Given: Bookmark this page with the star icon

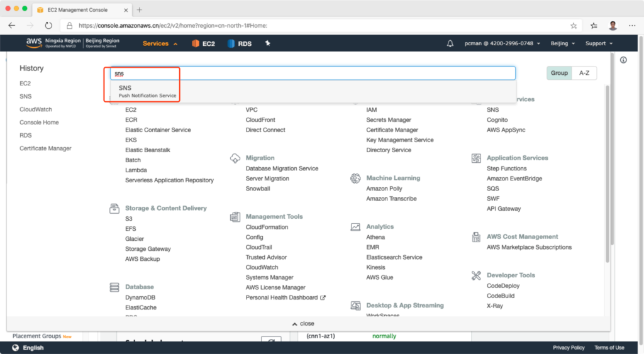Looking at the screenshot, I should [x=574, y=26].
